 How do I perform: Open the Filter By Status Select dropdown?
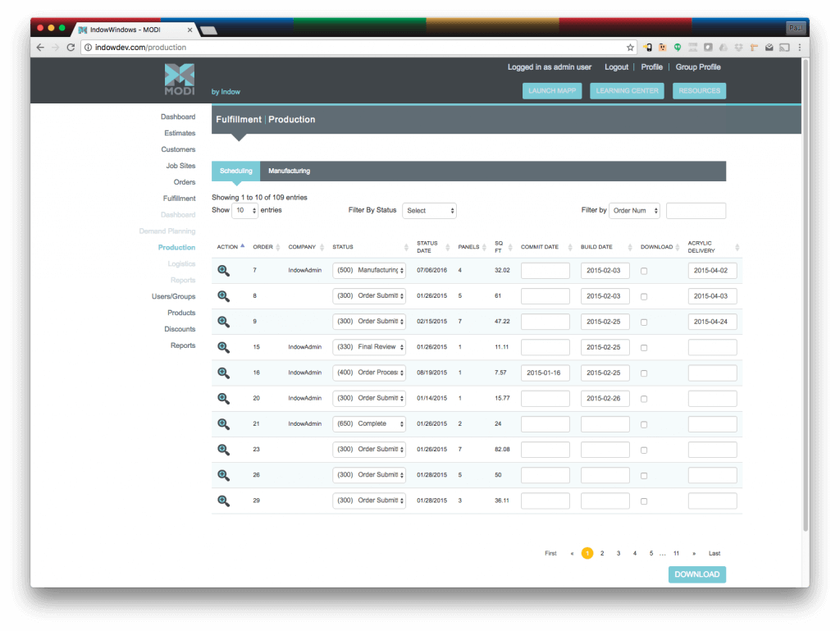(429, 211)
